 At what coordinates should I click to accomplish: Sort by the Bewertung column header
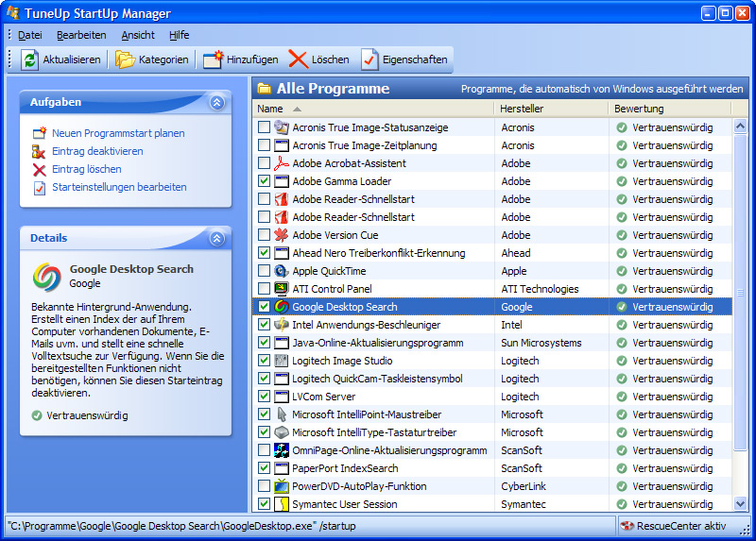click(x=670, y=109)
